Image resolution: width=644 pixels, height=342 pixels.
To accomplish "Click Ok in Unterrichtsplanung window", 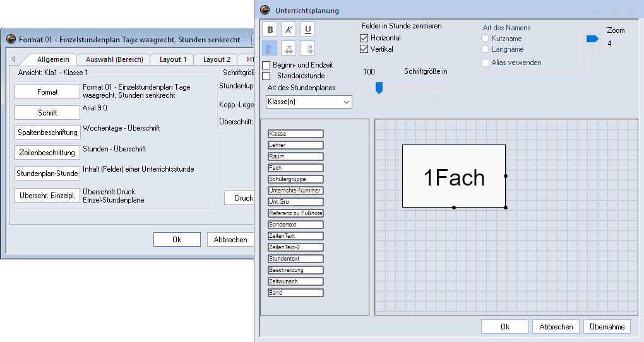I will coord(504,327).
